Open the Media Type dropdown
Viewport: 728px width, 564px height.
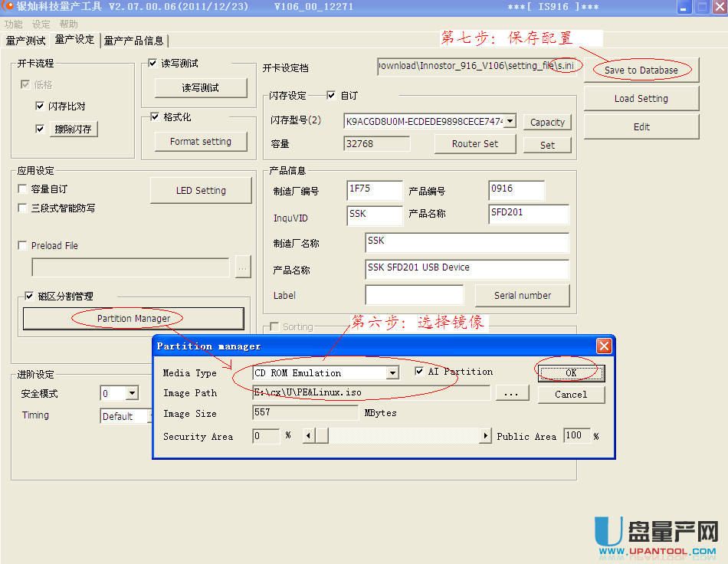pos(392,373)
